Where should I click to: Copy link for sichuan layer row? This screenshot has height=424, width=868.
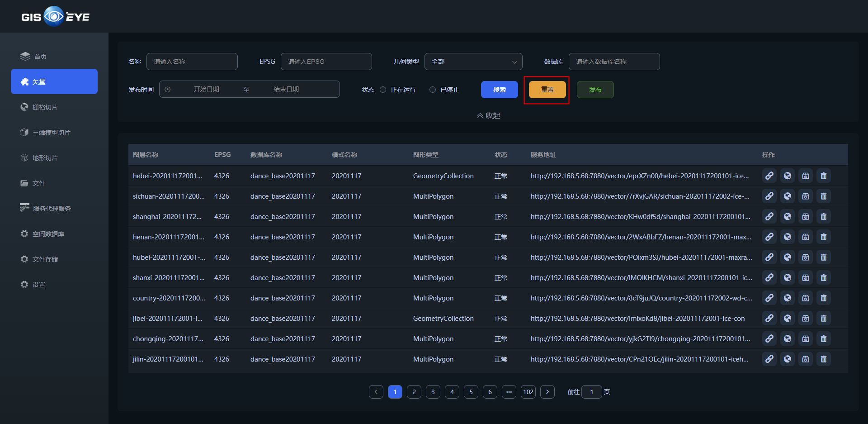(x=769, y=196)
